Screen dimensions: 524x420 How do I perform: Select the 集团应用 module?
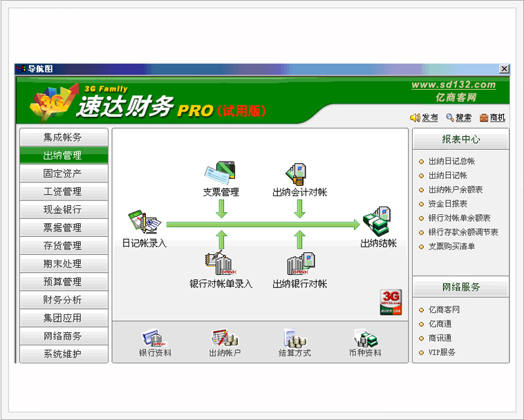64,318
